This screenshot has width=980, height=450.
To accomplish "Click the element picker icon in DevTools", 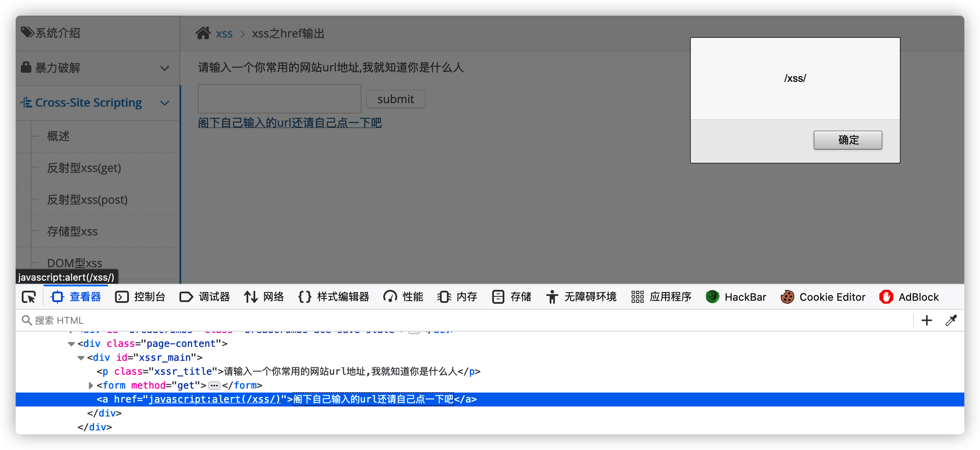I will 29,297.
